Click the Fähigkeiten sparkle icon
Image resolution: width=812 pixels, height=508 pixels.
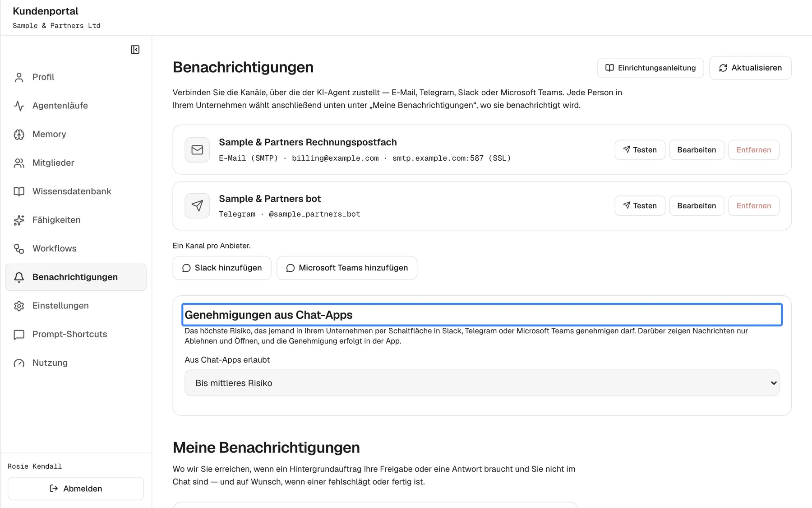[19, 220]
